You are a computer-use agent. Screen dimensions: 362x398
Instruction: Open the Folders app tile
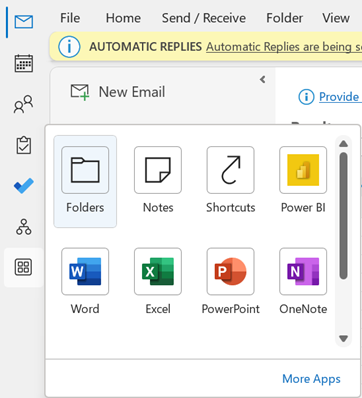click(85, 181)
